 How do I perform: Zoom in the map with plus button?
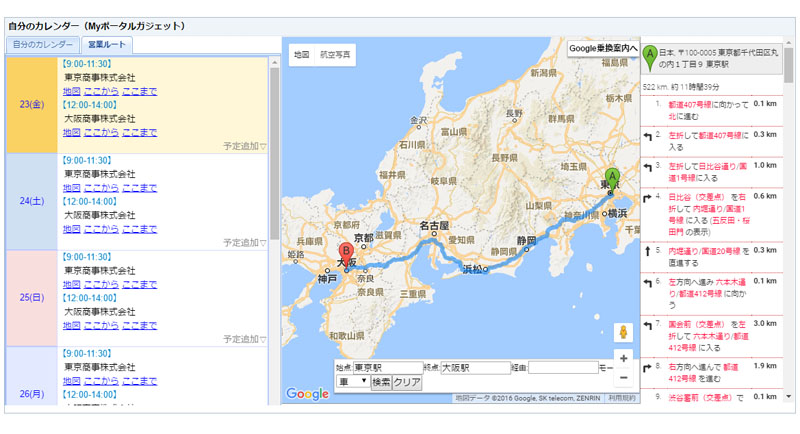(623, 359)
